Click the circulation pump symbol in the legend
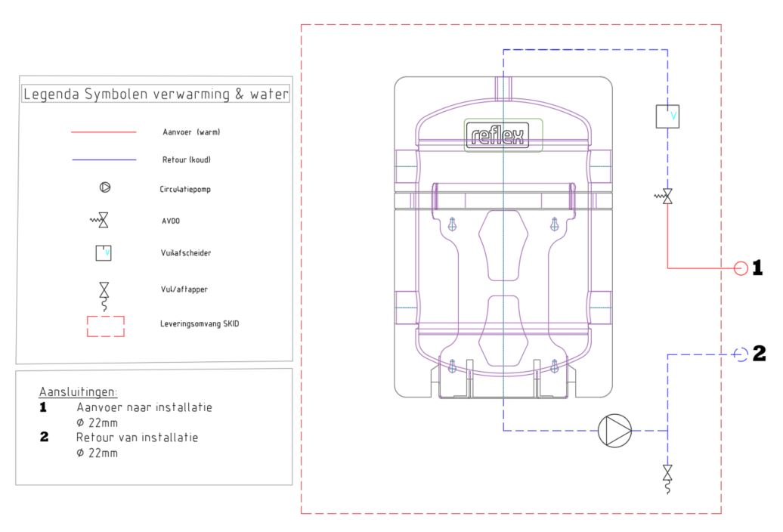 coord(105,187)
